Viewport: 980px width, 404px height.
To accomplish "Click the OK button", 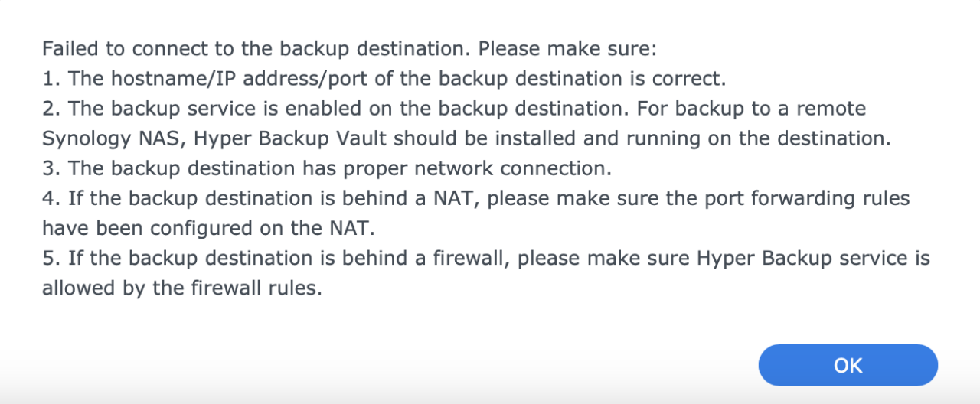I will click(x=848, y=365).
